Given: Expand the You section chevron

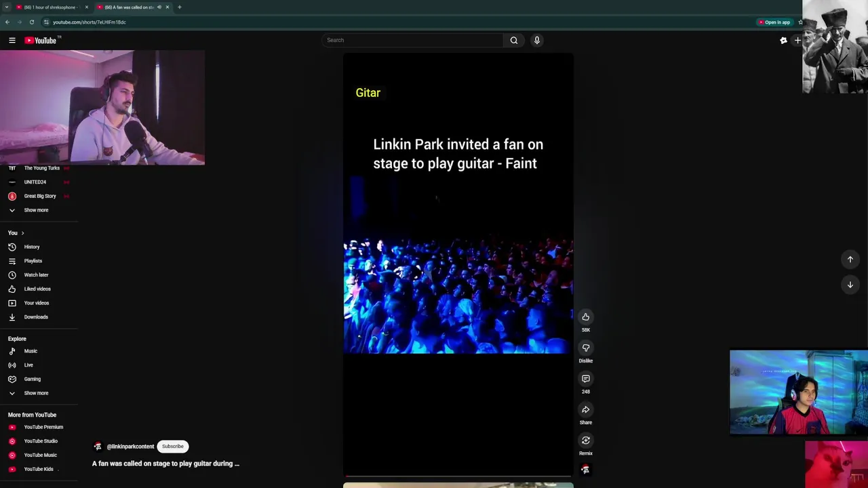Looking at the screenshot, I should 22,233.
